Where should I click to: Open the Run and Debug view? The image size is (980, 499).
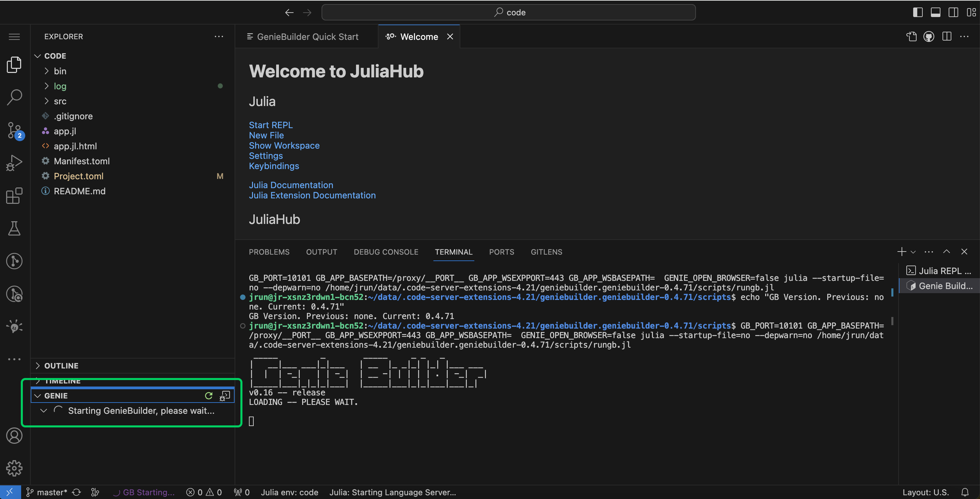pyautogui.click(x=14, y=163)
